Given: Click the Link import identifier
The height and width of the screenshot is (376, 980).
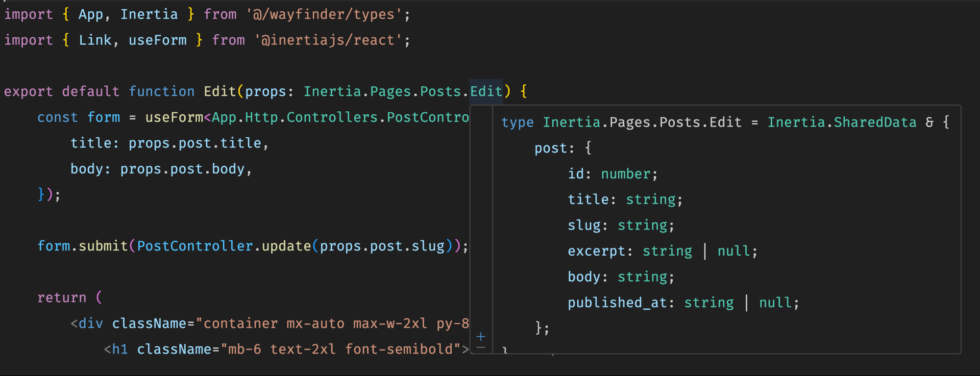Looking at the screenshot, I should [x=95, y=40].
